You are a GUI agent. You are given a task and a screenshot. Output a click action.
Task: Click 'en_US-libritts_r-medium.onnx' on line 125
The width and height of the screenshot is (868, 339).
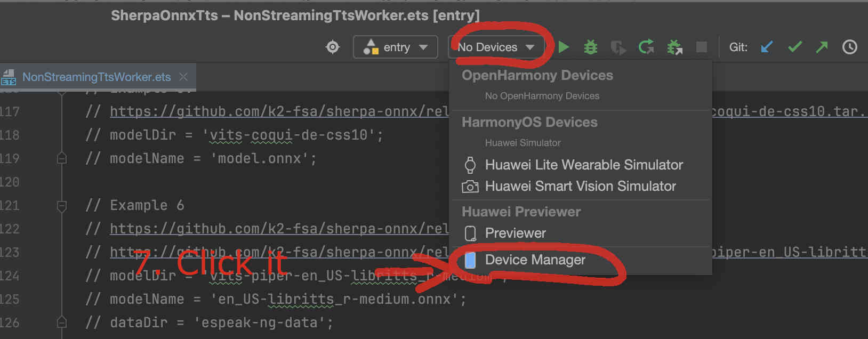334,299
